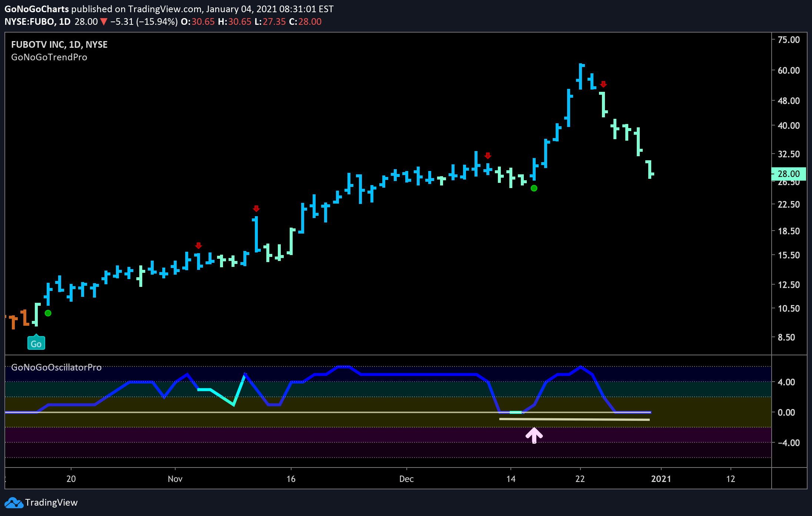Click the red down arrow in early November
Viewport: 812px width, 516px height.
click(x=199, y=245)
